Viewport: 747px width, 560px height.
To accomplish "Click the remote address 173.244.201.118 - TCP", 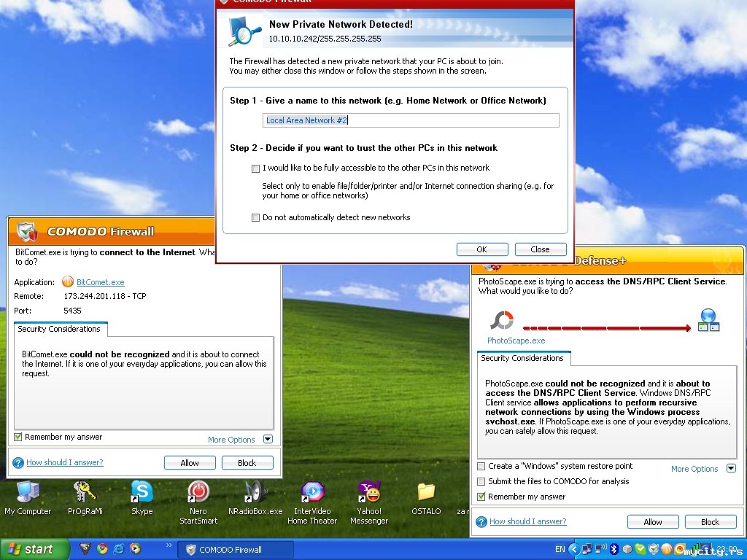I will 105,296.
